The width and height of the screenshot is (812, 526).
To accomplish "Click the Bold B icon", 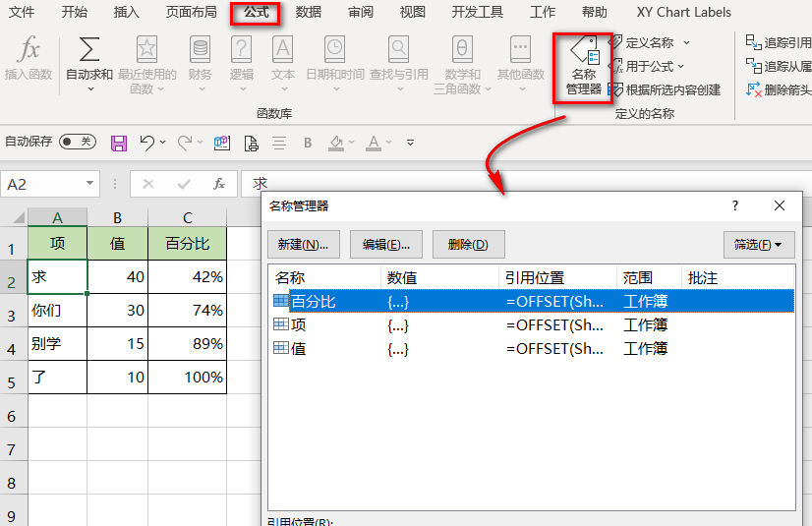I will [308, 143].
